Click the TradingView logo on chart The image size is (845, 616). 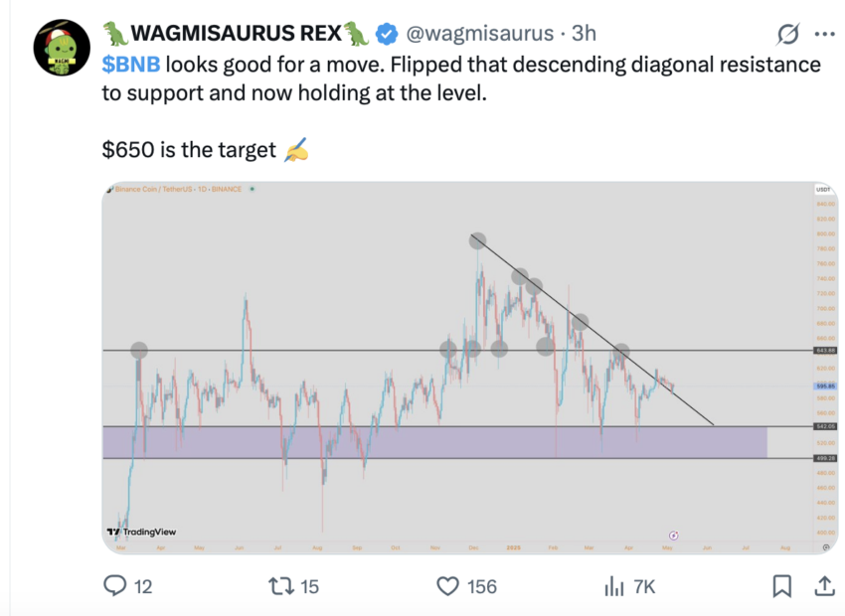(x=141, y=532)
